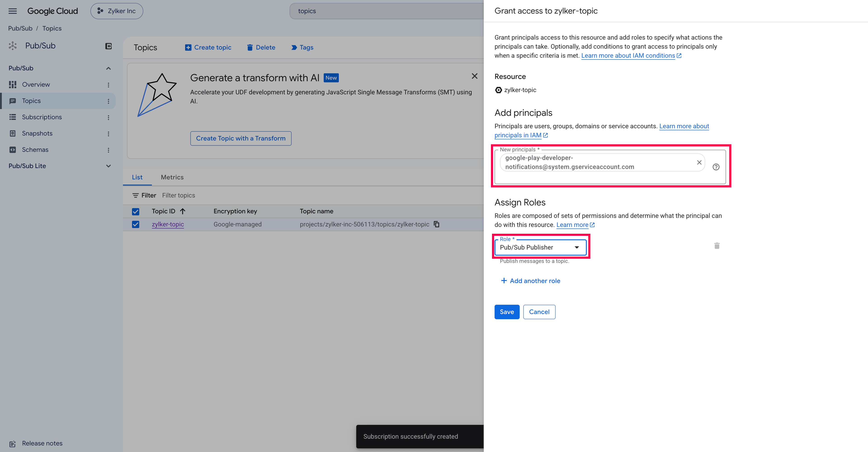Go to the Pub/Sub breadcrumb link
This screenshot has width=868, height=452.
(x=20, y=28)
